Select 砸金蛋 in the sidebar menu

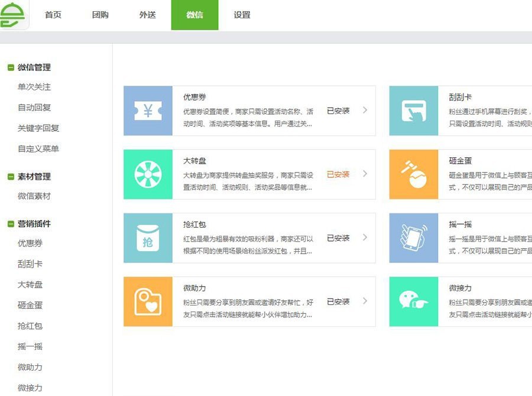[x=30, y=306]
